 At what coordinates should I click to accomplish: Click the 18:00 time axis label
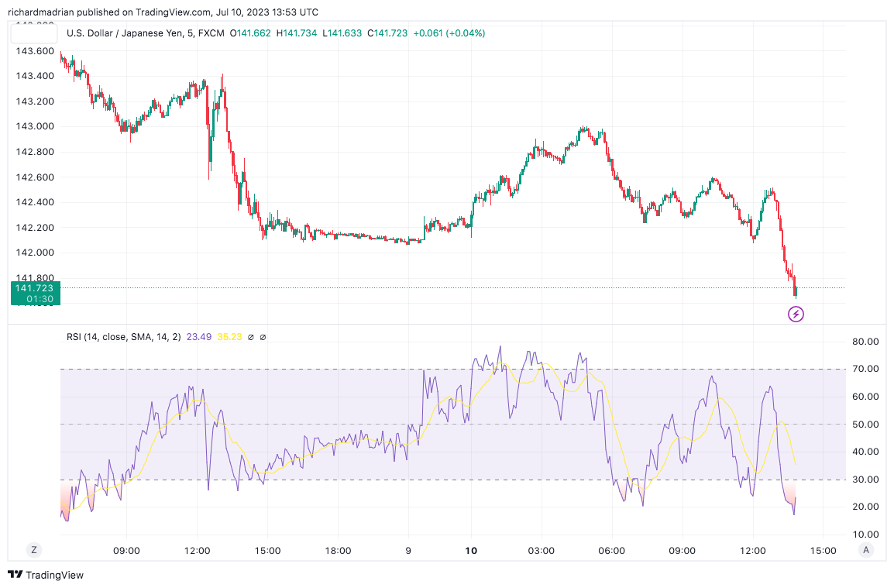pos(338,550)
